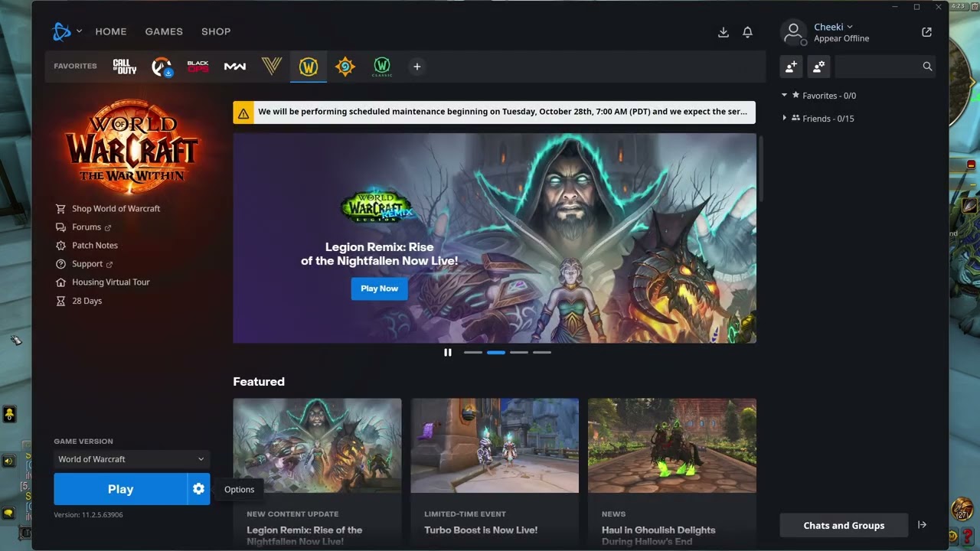
Task: Click the Options tooltip label
Action: click(239, 490)
